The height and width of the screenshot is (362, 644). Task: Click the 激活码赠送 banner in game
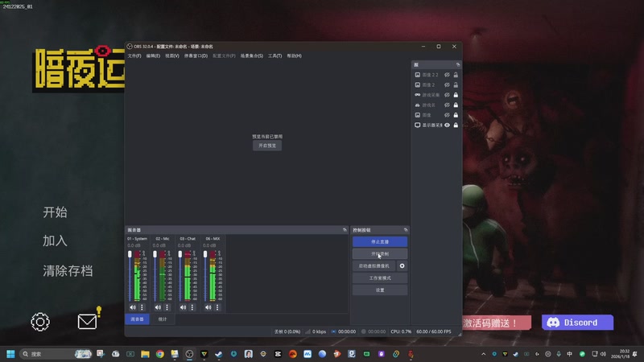(496, 323)
